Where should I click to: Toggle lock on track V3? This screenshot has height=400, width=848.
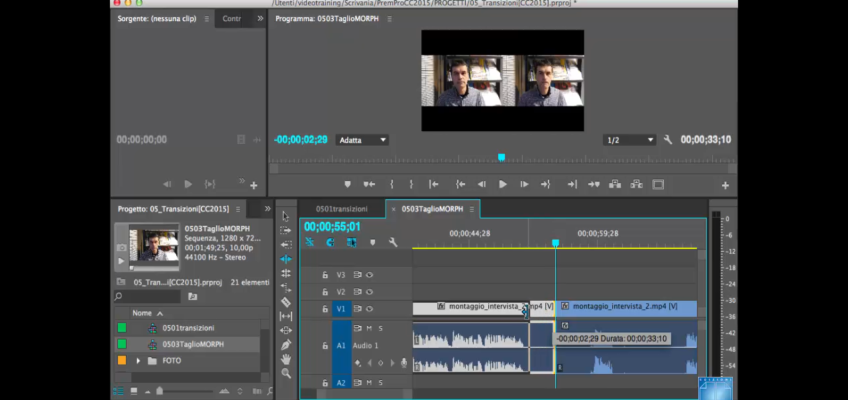tap(325, 275)
